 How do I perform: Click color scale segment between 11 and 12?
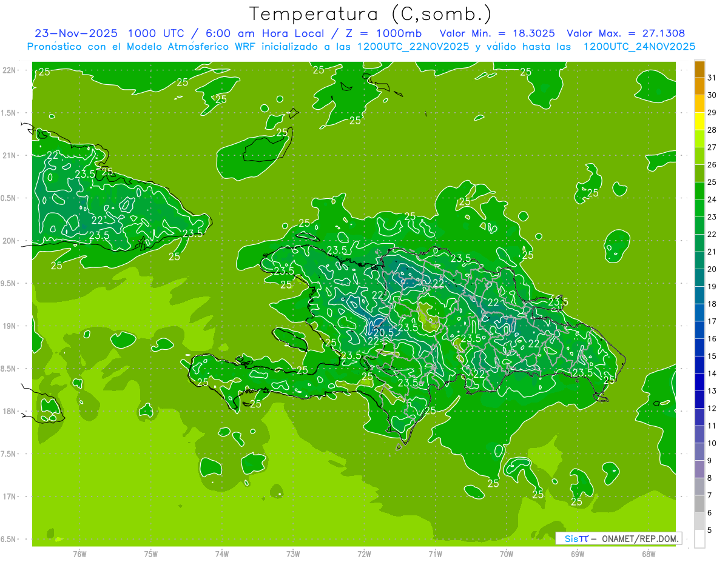(699, 417)
